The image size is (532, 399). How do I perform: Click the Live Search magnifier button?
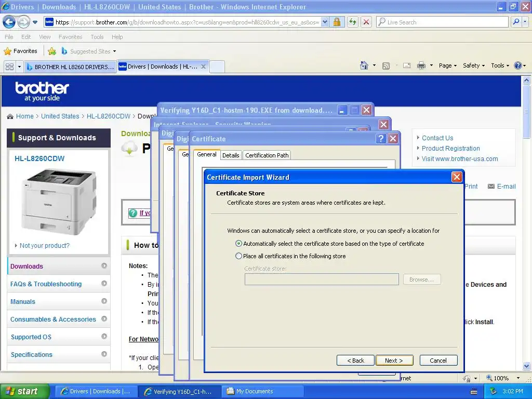coord(516,22)
